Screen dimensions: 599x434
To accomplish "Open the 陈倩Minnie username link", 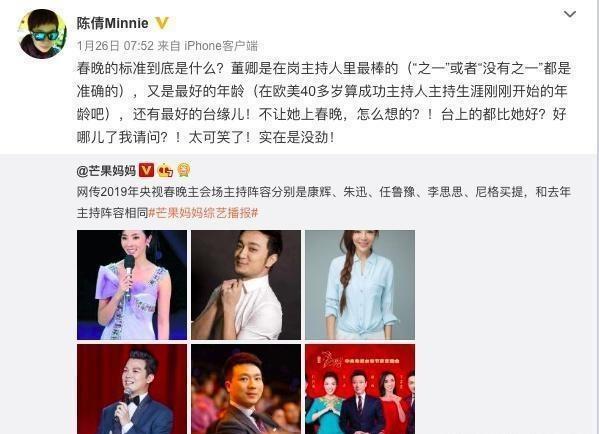I will pyautogui.click(x=112, y=23).
